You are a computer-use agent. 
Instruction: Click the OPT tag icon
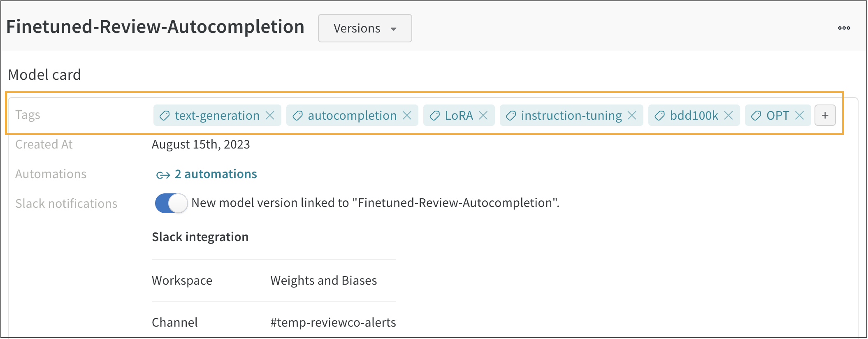click(x=756, y=116)
